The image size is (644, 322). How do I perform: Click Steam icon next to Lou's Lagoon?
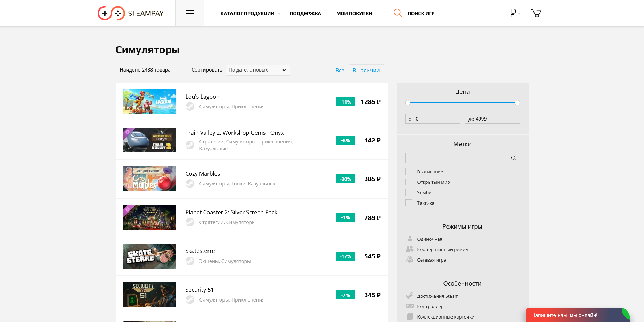pyautogui.click(x=190, y=107)
